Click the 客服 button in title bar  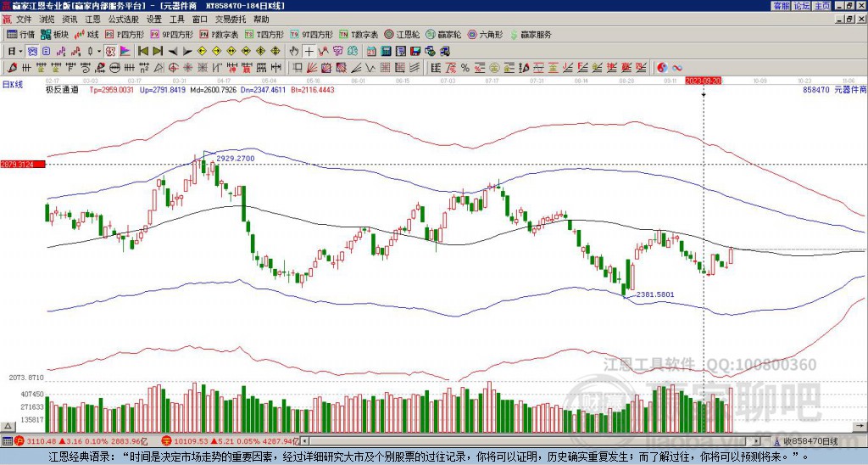(x=782, y=6)
